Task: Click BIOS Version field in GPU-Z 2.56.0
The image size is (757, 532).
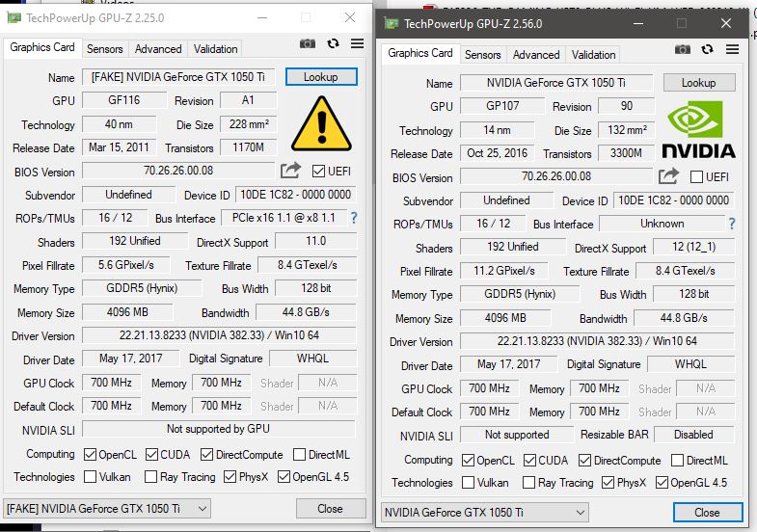Action: tap(556, 176)
